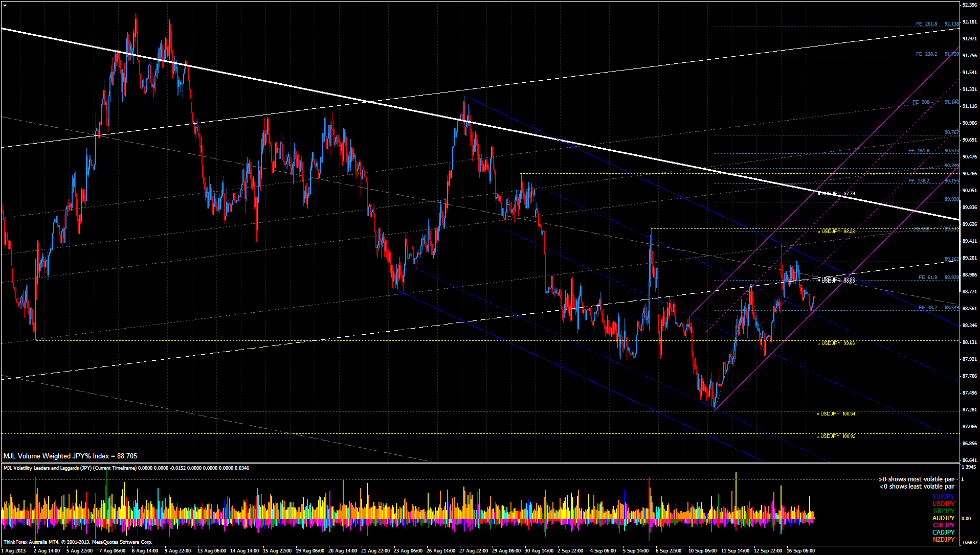Click the 90.344 dashed level price label

click(x=952, y=166)
